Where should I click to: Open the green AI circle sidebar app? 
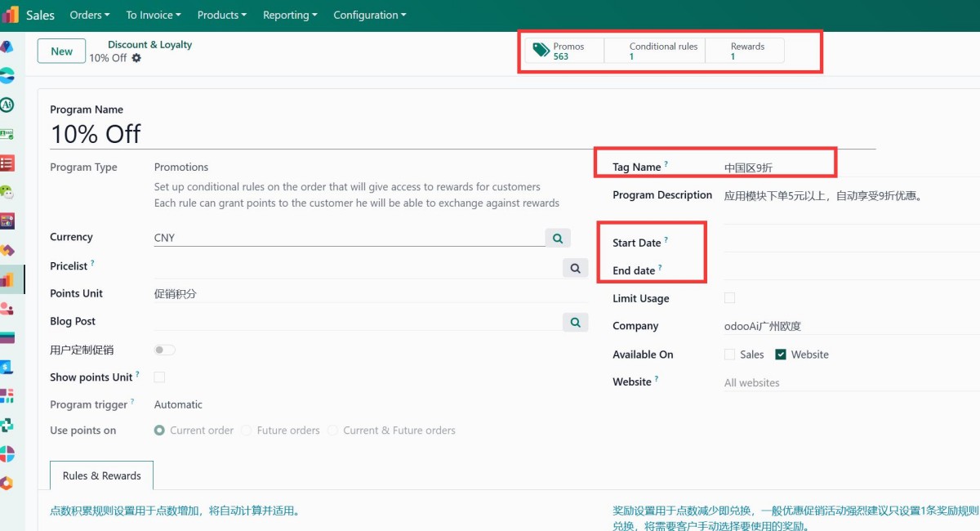pos(7,105)
